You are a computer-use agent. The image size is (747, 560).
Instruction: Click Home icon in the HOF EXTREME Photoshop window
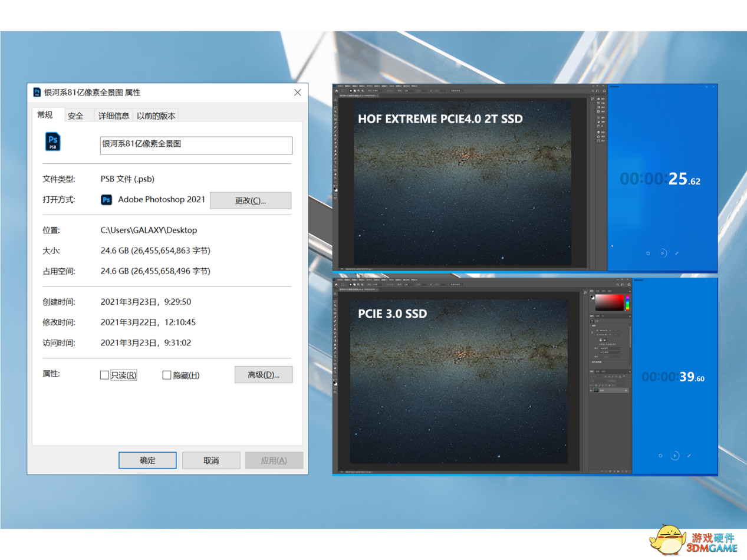(x=336, y=91)
